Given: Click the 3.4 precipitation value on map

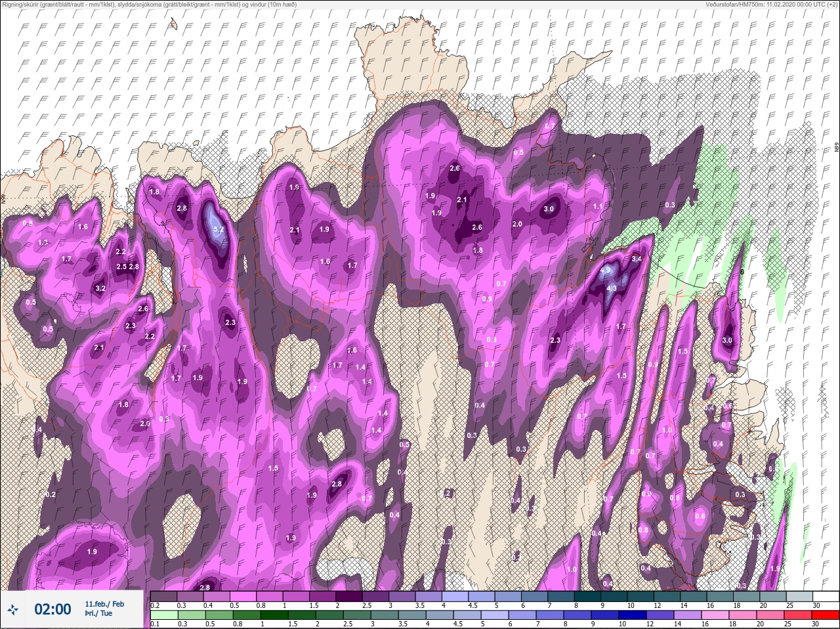Looking at the screenshot, I should [637, 259].
